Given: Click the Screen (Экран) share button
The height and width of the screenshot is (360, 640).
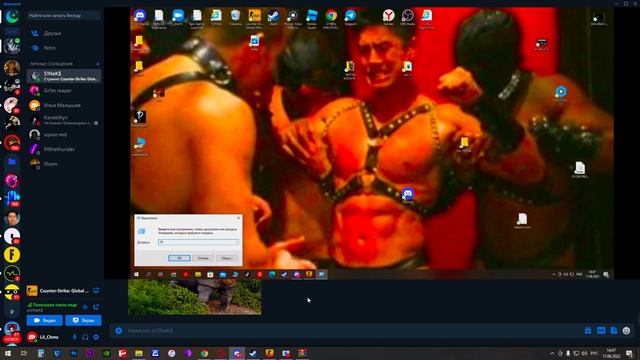Looking at the screenshot, I should coord(83,320).
